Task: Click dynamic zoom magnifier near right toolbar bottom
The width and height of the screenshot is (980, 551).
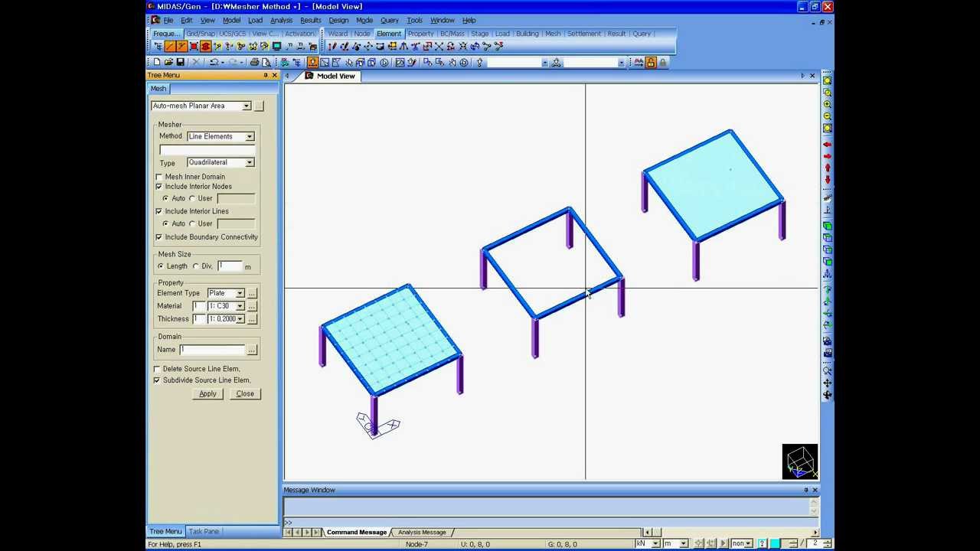Action: point(827,371)
